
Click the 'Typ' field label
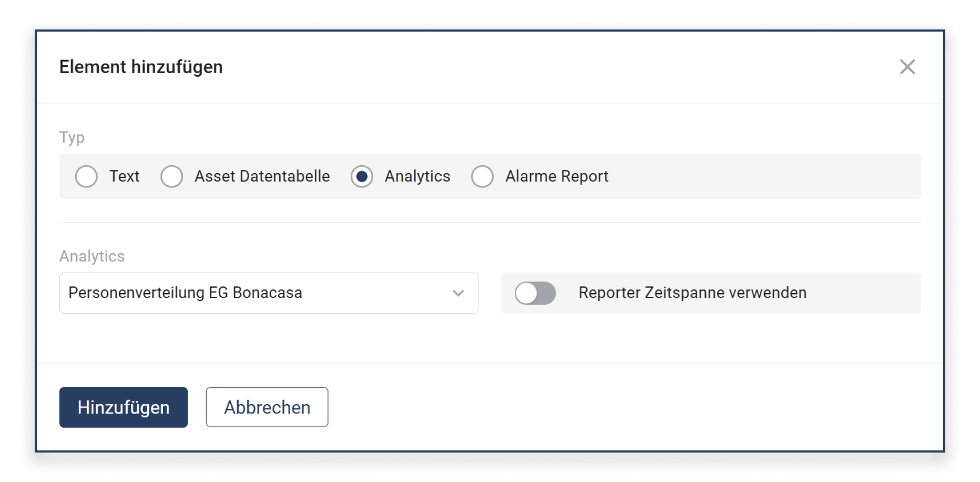pos(72,137)
